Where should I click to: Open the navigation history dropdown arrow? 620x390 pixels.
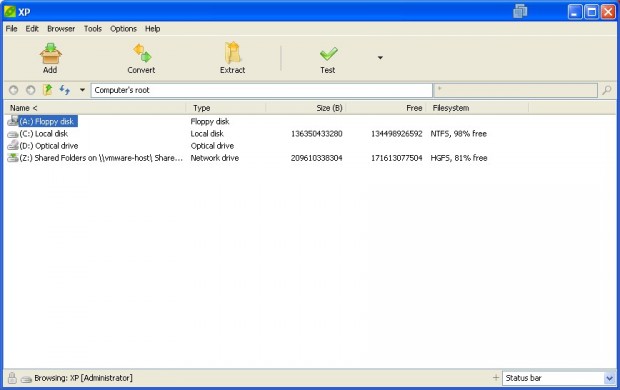82,90
